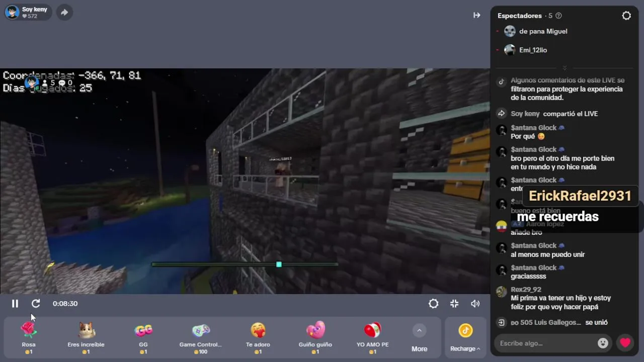Click the stream timestamp 0:08:30
Viewport: 644px width, 362px height.
[65, 304]
